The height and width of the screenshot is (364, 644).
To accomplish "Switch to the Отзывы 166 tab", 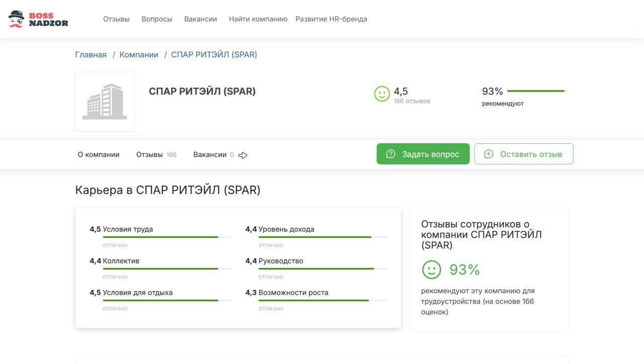I will [x=156, y=155].
